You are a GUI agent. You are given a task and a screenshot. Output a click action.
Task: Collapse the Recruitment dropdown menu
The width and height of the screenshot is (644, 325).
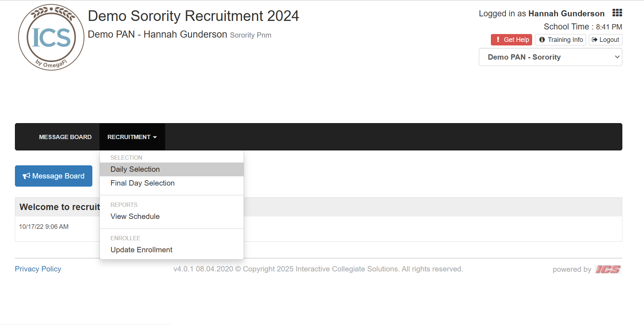tap(132, 137)
